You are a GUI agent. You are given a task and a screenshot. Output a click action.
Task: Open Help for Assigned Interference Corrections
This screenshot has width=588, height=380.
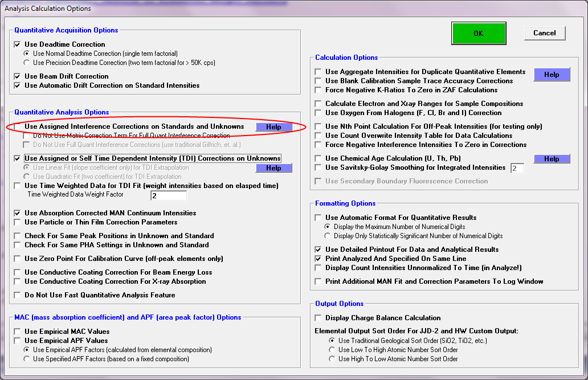point(273,127)
